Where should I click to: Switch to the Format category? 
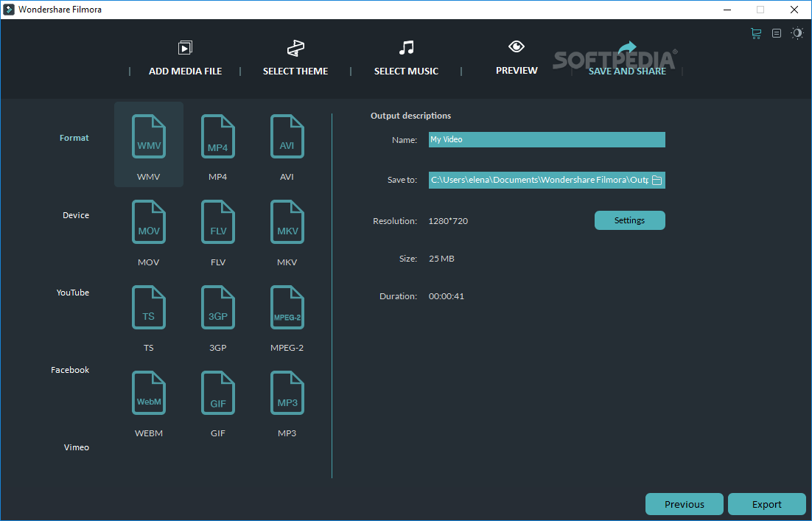tap(74, 138)
